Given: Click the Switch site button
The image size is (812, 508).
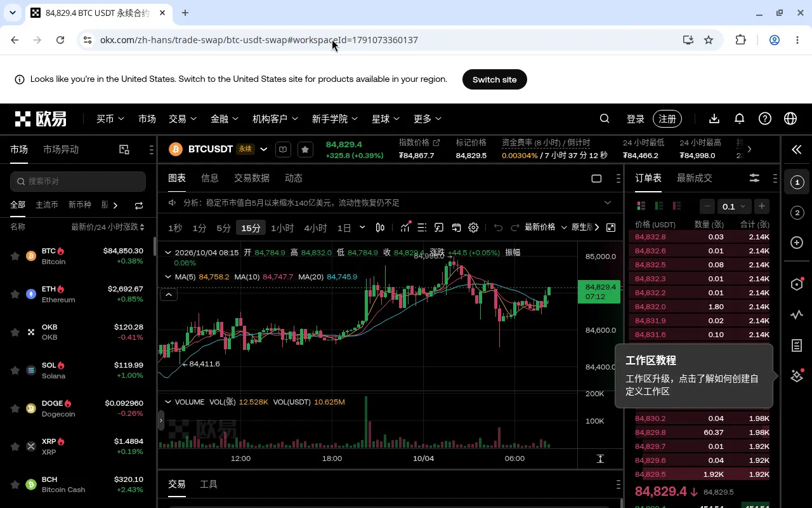Looking at the screenshot, I should (495, 79).
